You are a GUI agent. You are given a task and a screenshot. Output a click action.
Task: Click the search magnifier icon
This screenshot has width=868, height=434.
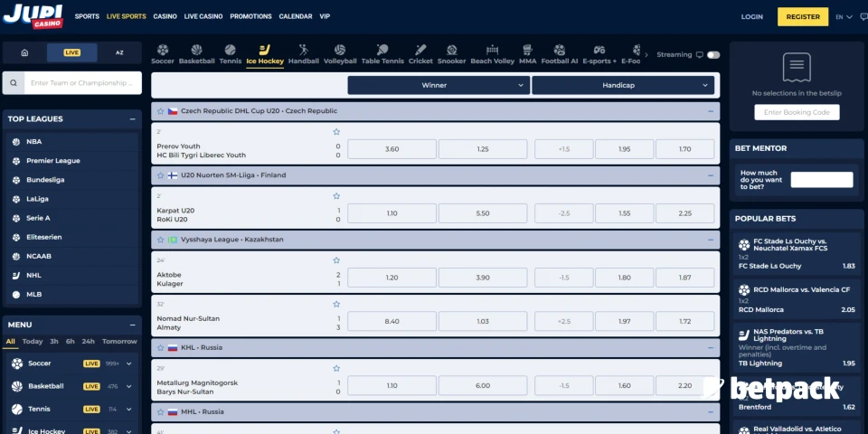click(14, 83)
